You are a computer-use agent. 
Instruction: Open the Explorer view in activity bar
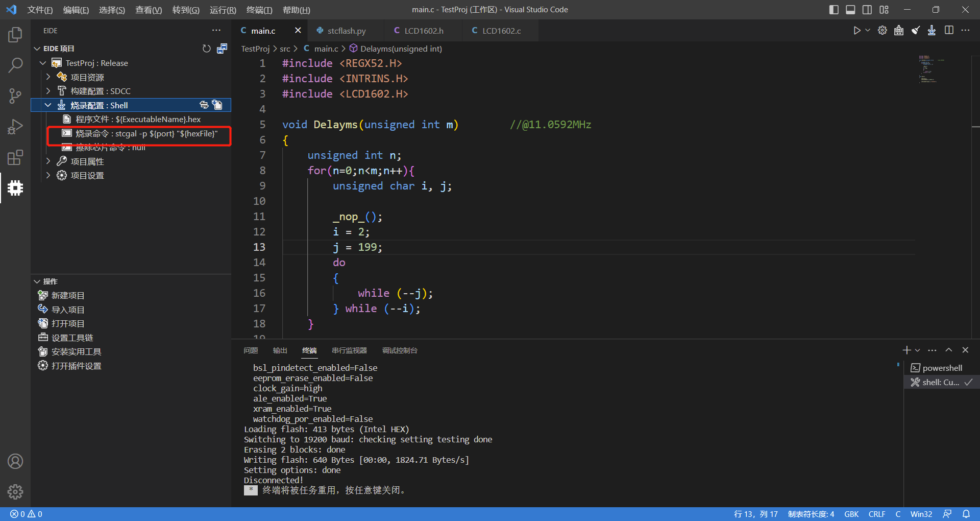pyautogui.click(x=15, y=35)
